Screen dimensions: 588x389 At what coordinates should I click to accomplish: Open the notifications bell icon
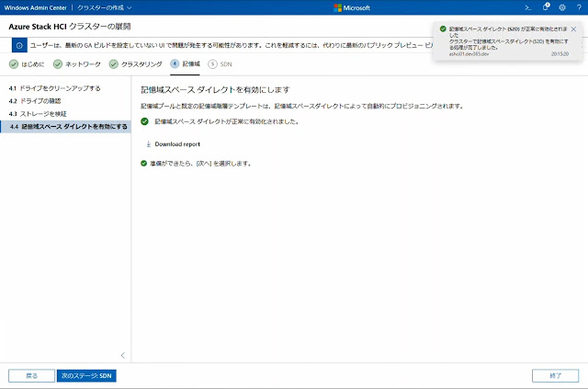pos(546,7)
